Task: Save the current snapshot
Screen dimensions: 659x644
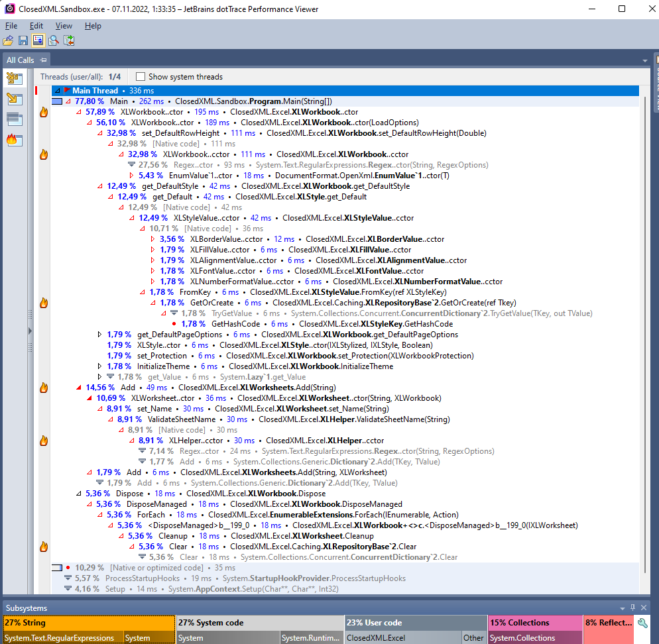Action: click(x=23, y=40)
